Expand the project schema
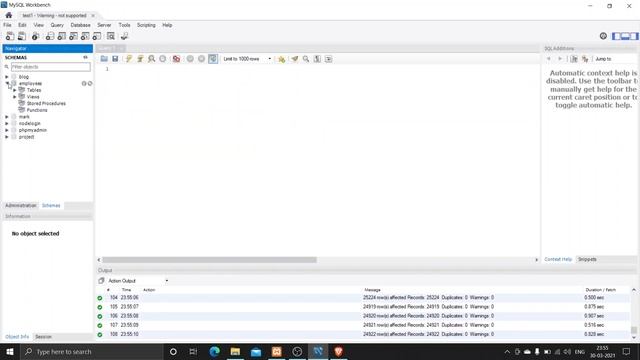Screen dimensions: 640x360 pyautogui.click(x=7, y=137)
